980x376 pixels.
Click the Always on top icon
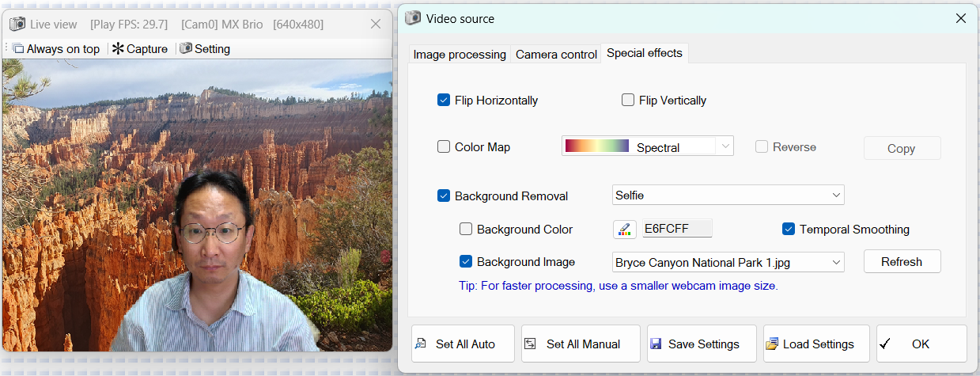tap(18, 48)
